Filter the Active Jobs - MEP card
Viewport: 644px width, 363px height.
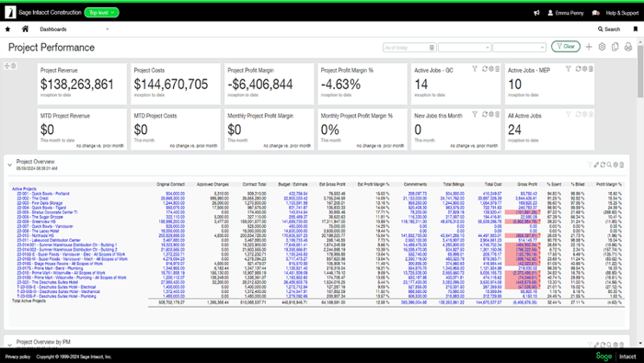568,69
